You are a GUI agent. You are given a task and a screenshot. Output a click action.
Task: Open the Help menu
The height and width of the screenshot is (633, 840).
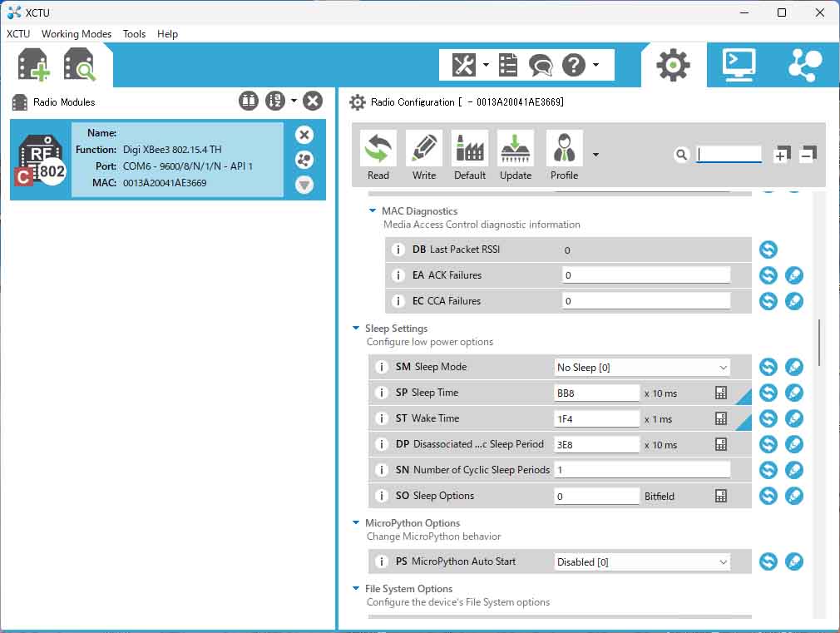(x=167, y=34)
